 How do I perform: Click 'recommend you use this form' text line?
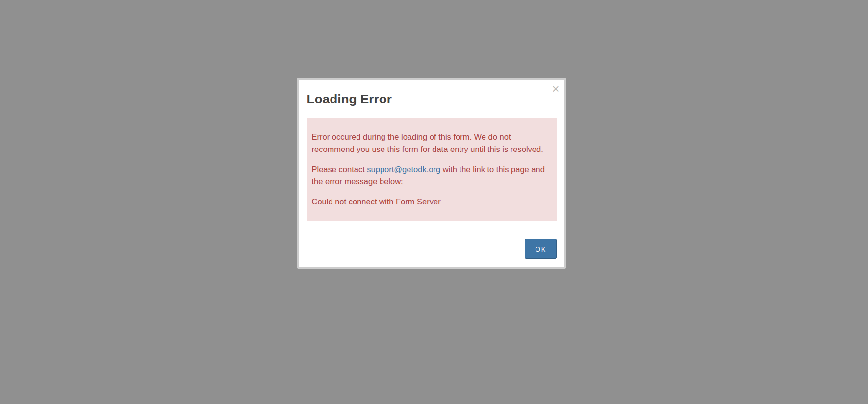427,149
